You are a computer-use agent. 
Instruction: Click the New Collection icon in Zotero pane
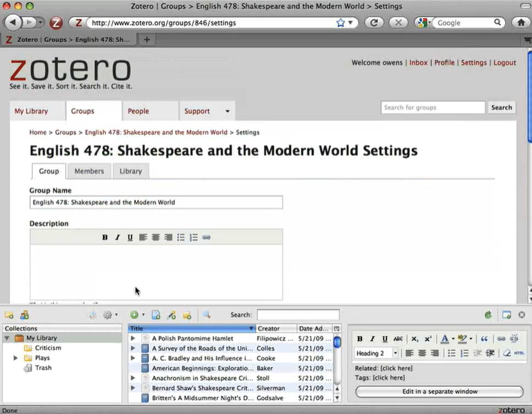click(9, 315)
